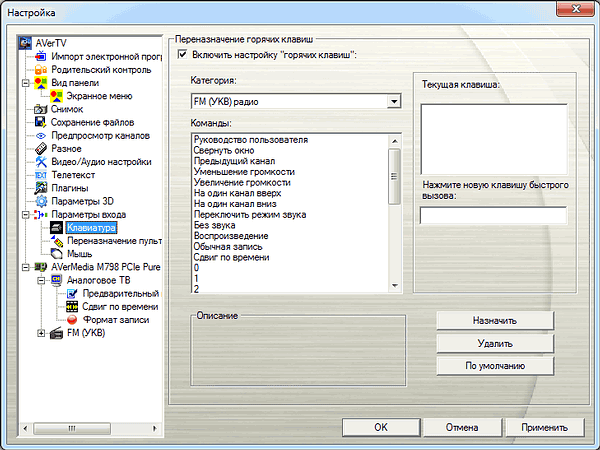
Task: Click the Разное icon
Action: (41, 148)
